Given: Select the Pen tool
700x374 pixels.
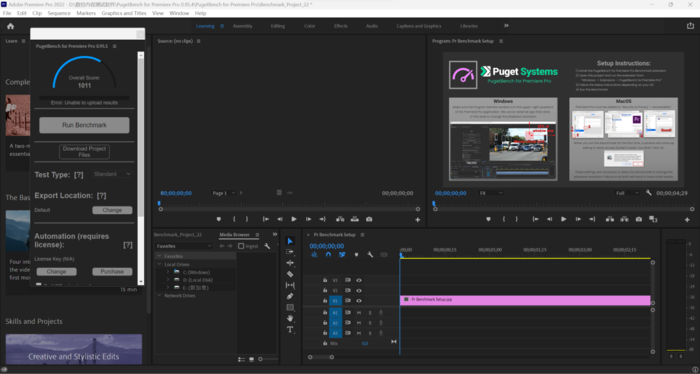Looking at the screenshot, I should click(290, 296).
